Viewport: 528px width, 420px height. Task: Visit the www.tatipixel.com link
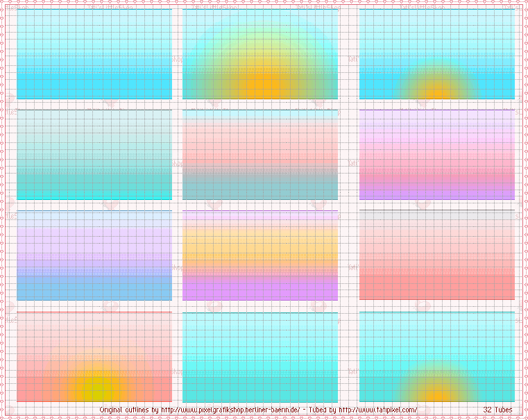(378, 410)
